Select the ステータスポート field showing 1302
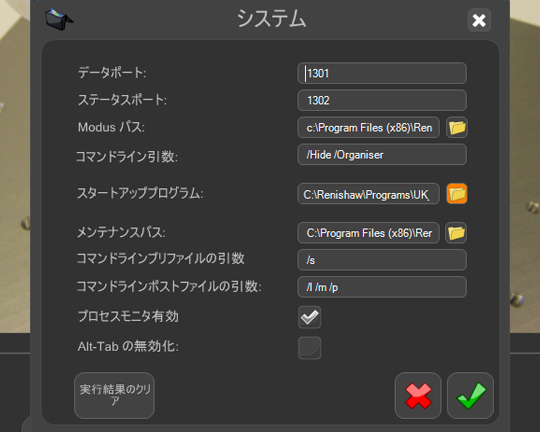540x432 pixels. pos(382,100)
